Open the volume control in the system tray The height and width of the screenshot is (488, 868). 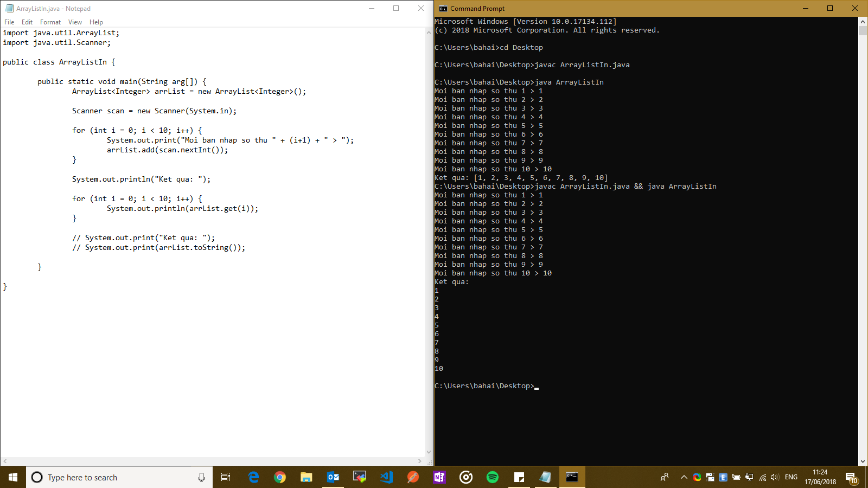click(774, 477)
